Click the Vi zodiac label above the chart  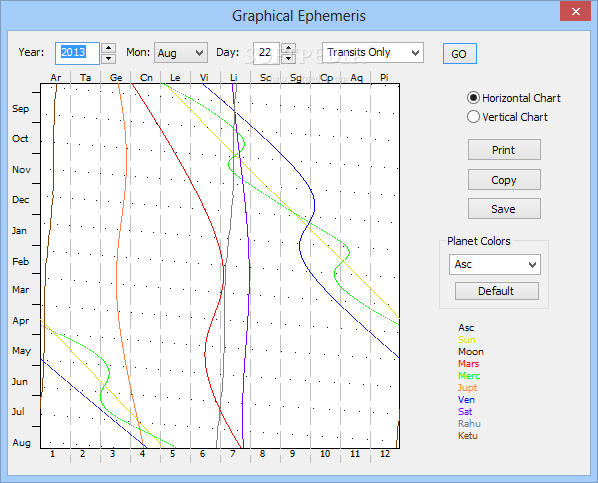(204, 77)
